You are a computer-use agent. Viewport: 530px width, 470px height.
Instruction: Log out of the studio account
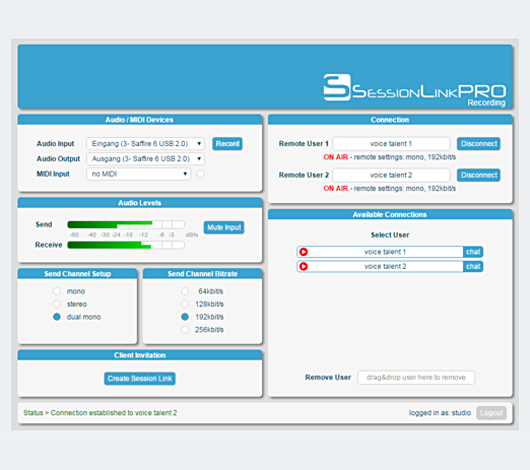(491, 413)
